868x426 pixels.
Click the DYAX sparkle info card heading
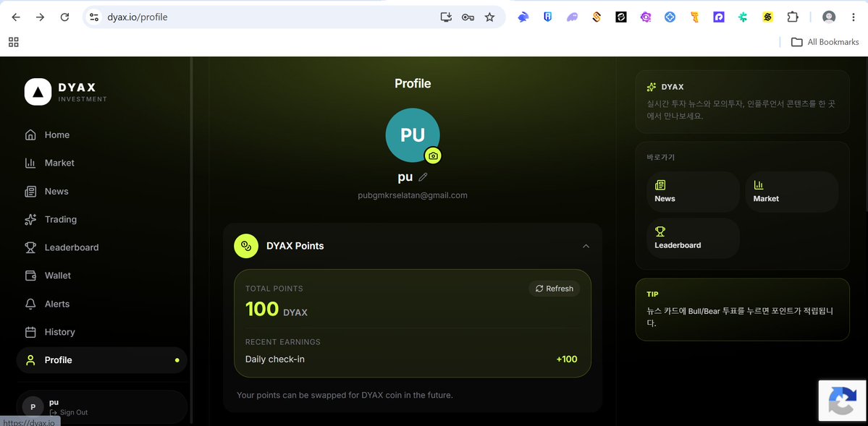pyautogui.click(x=665, y=87)
